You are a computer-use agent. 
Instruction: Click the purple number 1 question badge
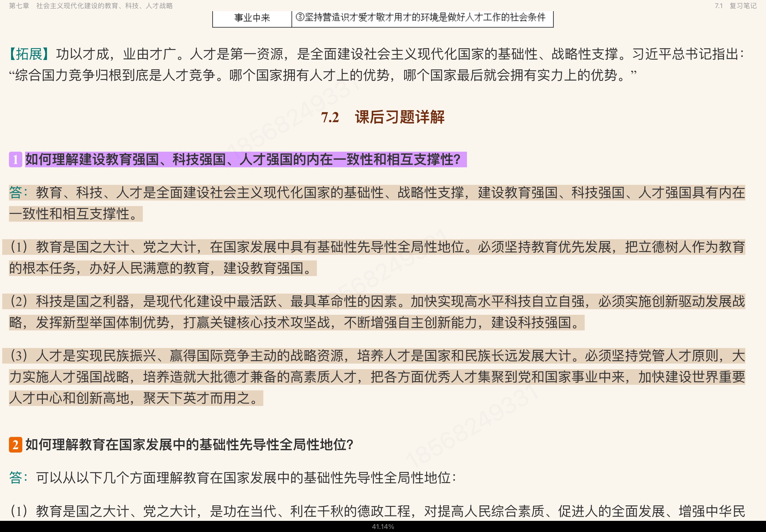(15, 160)
